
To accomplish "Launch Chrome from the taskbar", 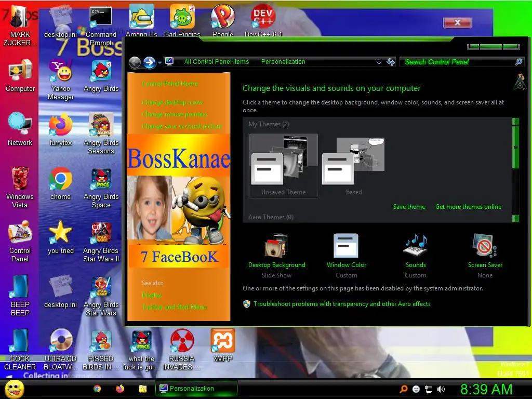I will pos(97,389).
